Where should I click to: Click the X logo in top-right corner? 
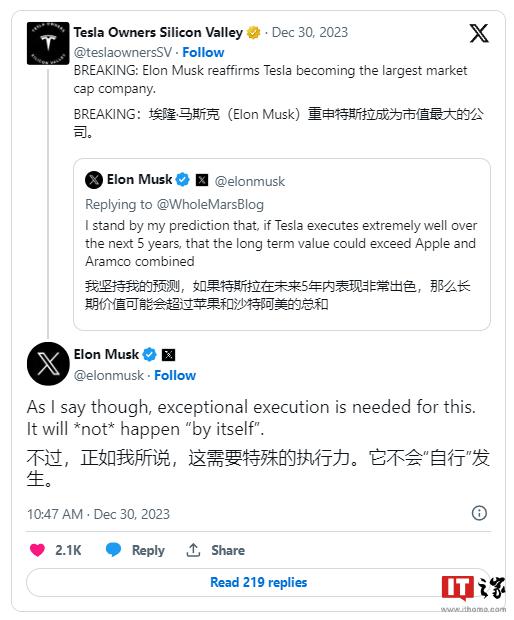(x=479, y=33)
